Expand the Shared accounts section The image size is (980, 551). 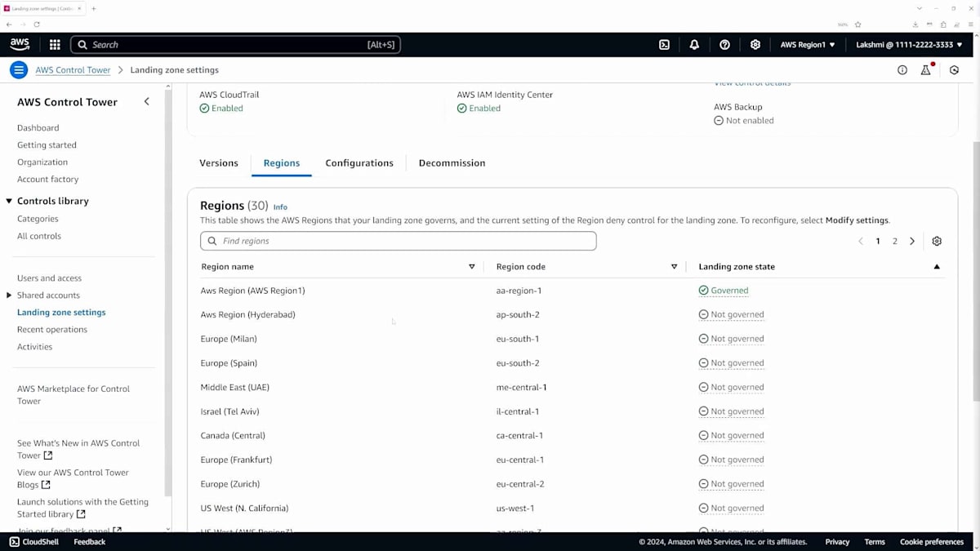click(x=9, y=295)
